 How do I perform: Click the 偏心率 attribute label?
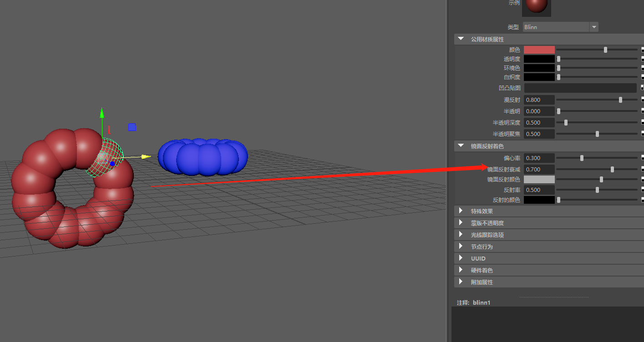coord(512,158)
